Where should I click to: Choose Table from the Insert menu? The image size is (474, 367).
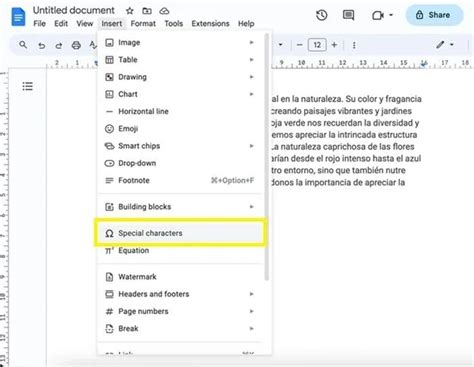pyautogui.click(x=180, y=60)
